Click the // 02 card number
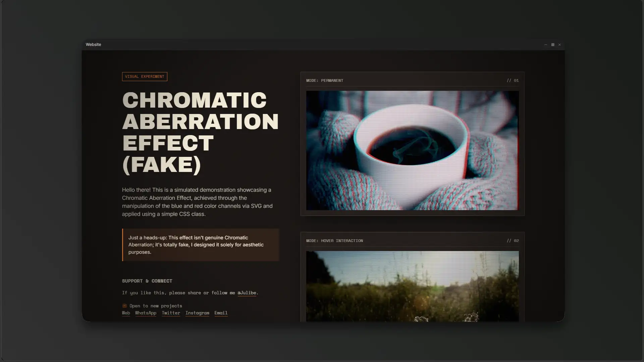Viewport: 644px width, 362px height. pyautogui.click(x=513, y=241)
